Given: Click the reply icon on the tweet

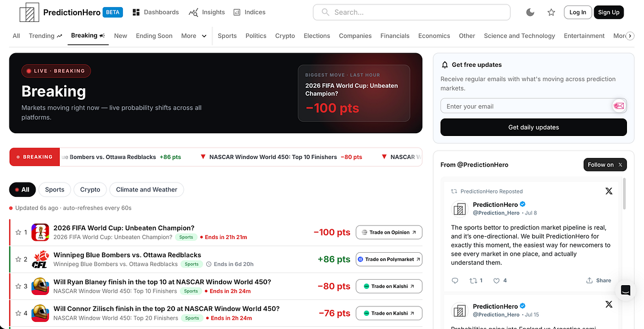Looking at the screenshot, I should (x=455, y=281).
